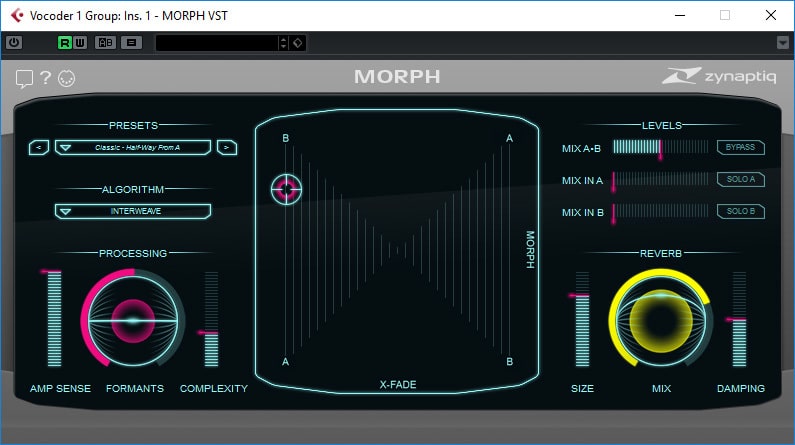Click the empty preset name field

coord(216,43)
